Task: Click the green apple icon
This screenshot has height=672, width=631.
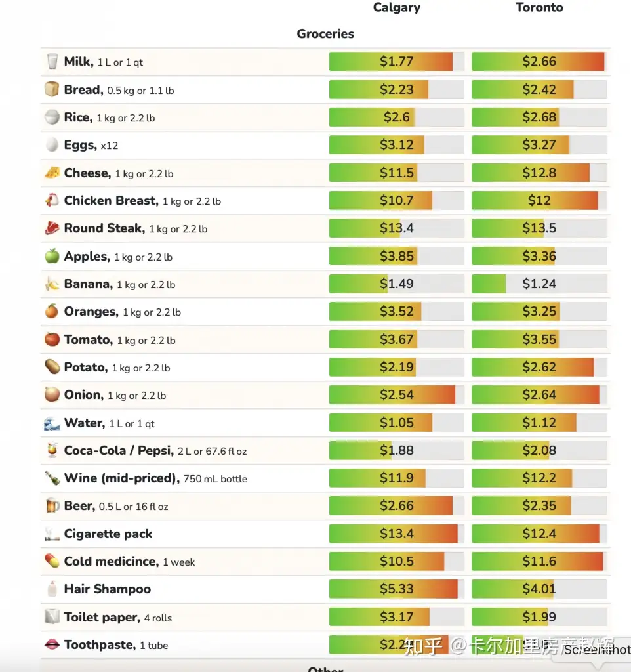Action: click(x=52, y=256)
